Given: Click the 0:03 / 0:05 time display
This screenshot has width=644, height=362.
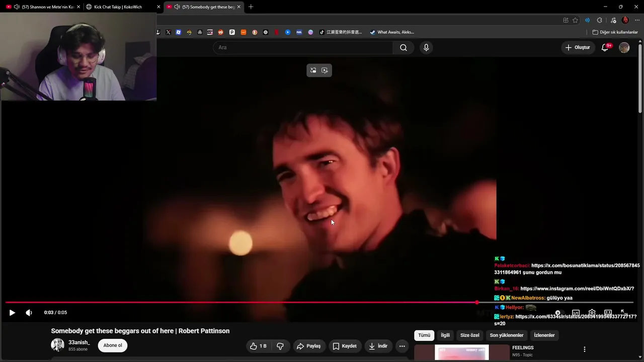Looking at the screenshot, I should click(x=55, y=313).
